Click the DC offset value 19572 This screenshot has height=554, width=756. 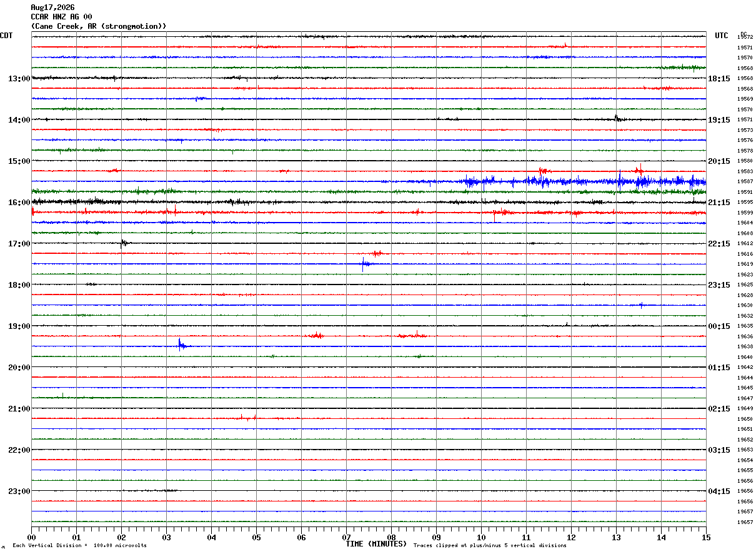[745, 38]
